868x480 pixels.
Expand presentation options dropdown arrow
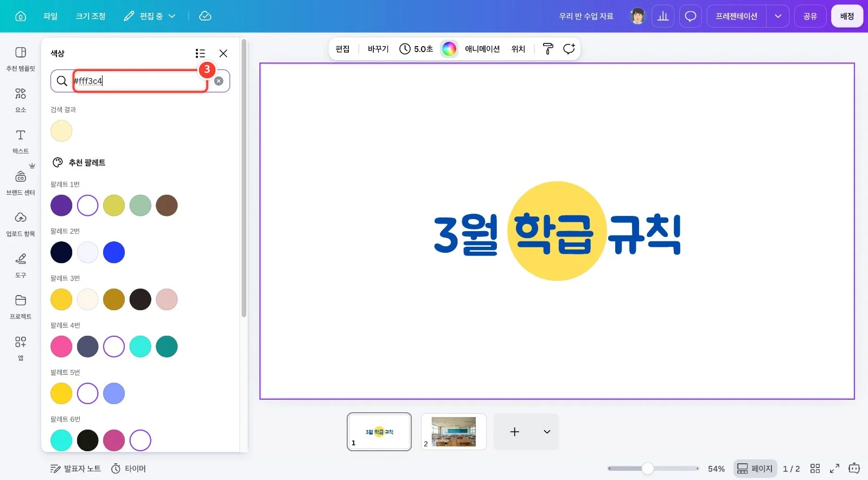point(778,16)
